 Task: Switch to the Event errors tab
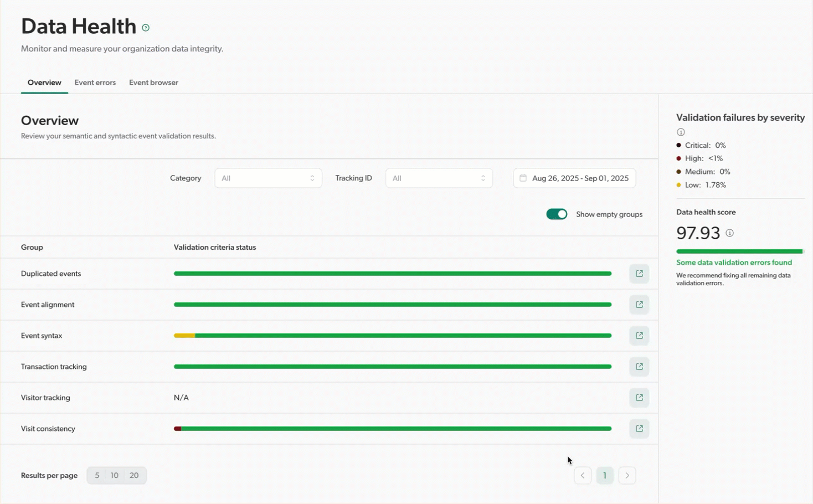[x=95, y=82]
